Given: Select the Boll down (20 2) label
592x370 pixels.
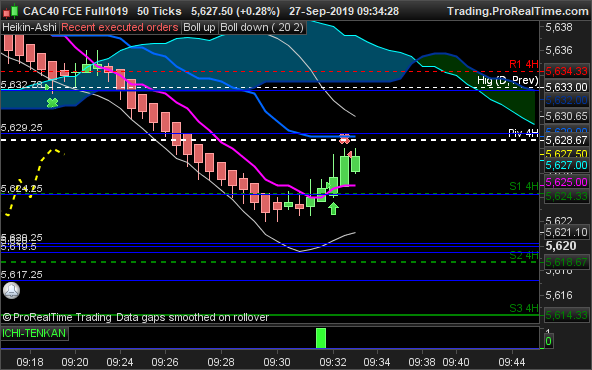Looking at the screenshot, I should click(262, 28).
